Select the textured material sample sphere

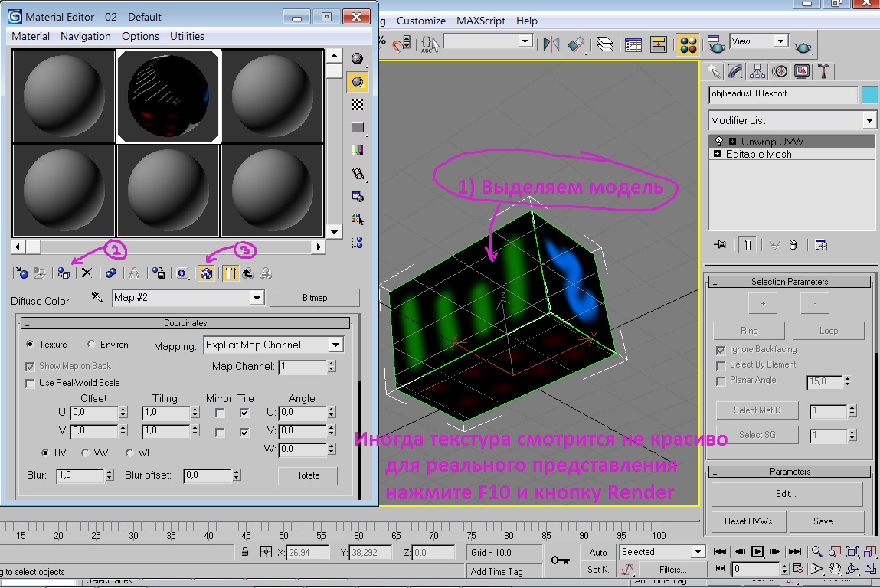click(x=168, y=96)
